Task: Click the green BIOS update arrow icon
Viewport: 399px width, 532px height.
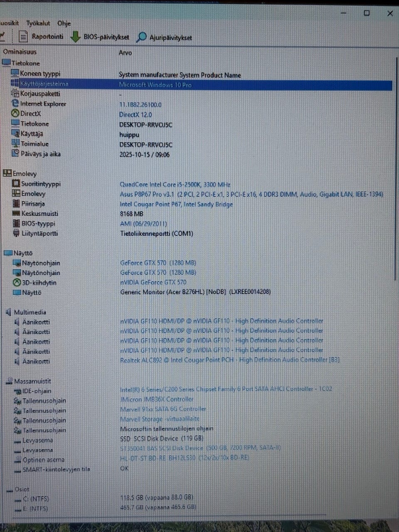Action: tap(75, 37)
